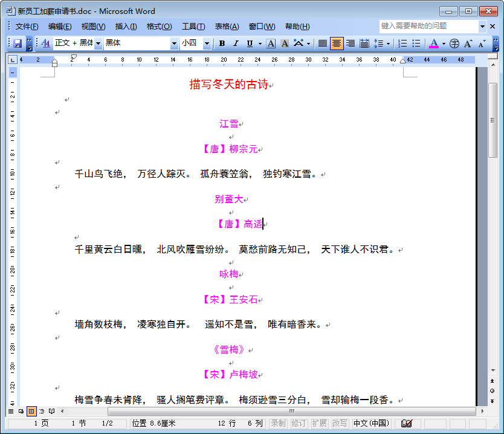Viewport: 504px width, 434px height.
Task: Open the font color dropdown arrow
Action: tap(443, 43)
